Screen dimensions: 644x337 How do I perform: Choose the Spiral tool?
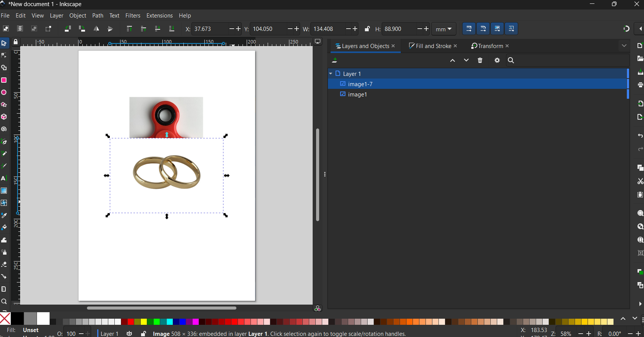click(4, 129)
